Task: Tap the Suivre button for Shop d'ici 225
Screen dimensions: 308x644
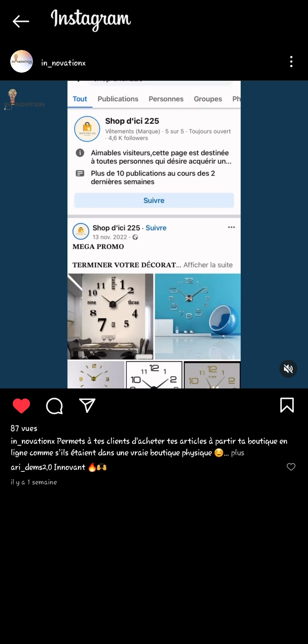Action: pos(154,200)
